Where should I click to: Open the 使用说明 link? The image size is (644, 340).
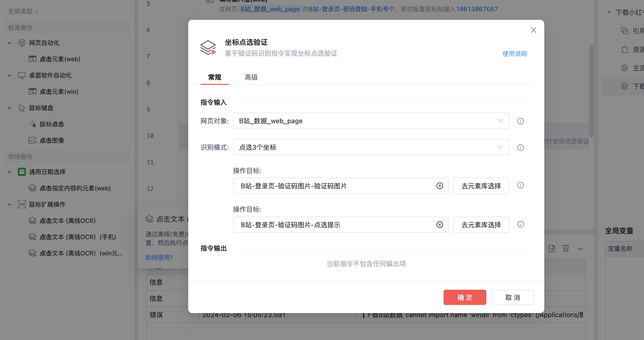[x=514, y=54]
